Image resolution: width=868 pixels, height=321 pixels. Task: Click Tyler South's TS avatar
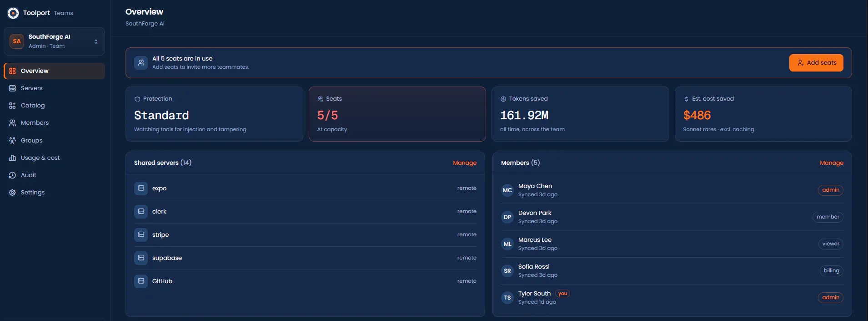507,298
